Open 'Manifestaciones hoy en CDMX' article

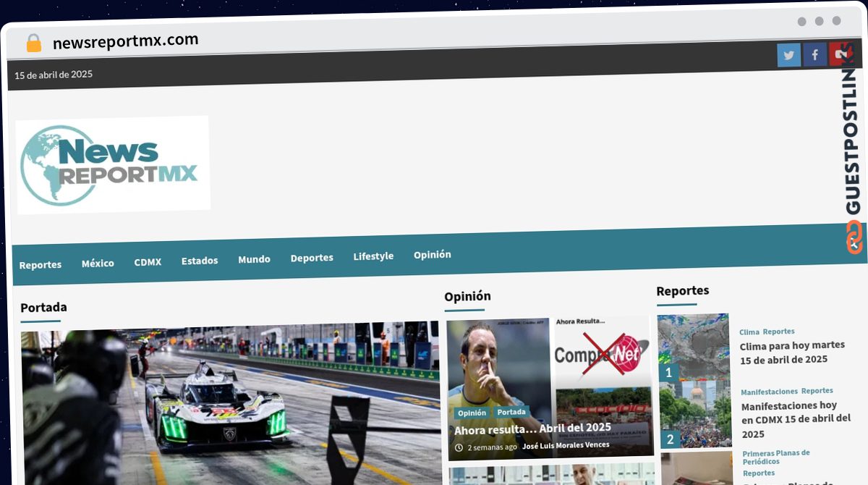pyautogui.click(x=796, y=420)
